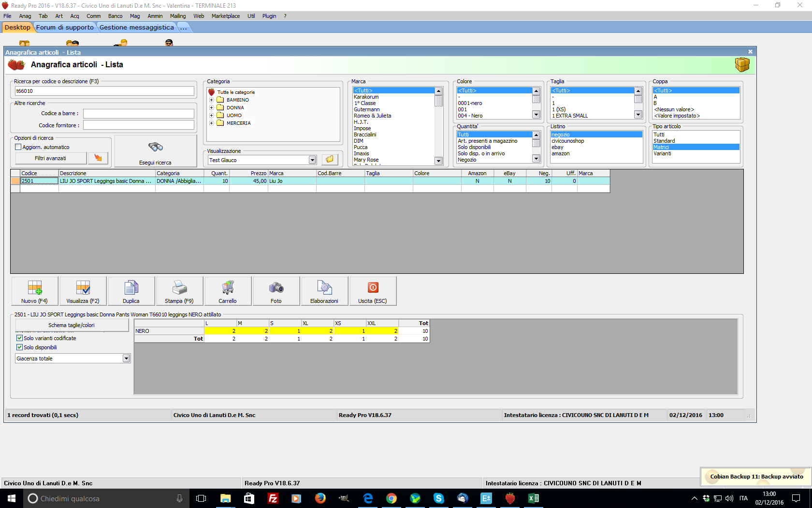Exit with the Uscita (ESC) button
This screenshot has width=812, height=508.
[373, 291]
